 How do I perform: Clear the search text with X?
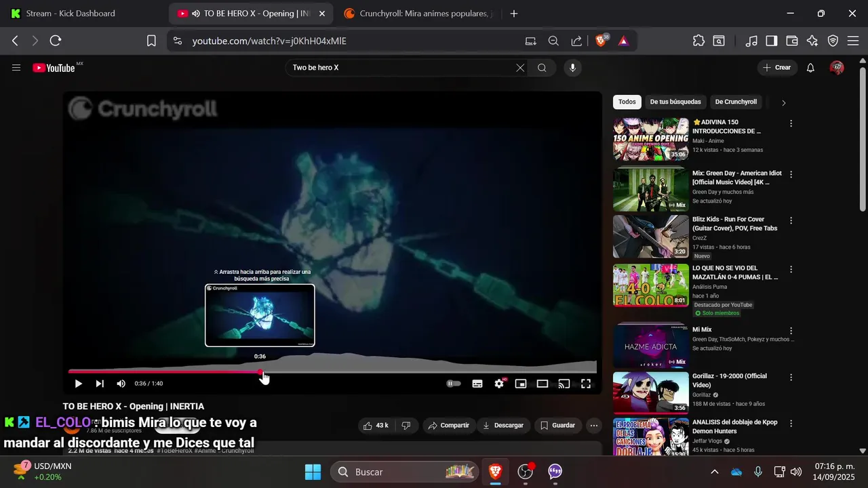point(520,68)
